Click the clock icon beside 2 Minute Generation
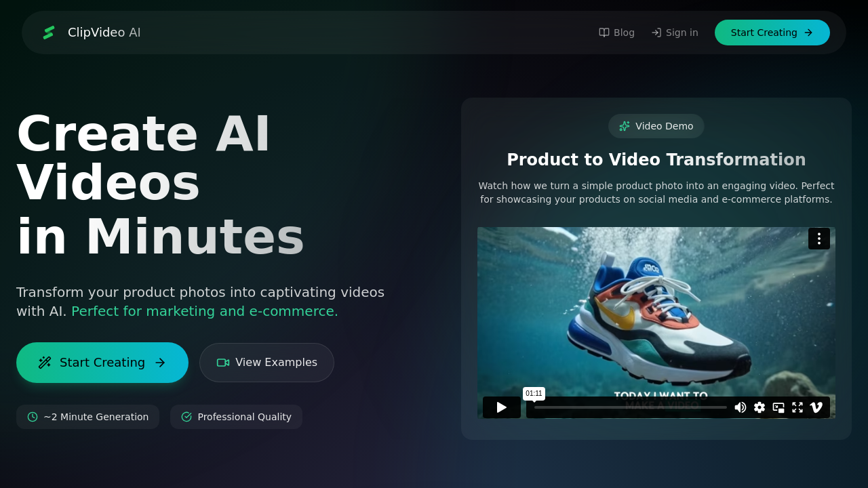This screenshot has width=868, height=488. 33,417
